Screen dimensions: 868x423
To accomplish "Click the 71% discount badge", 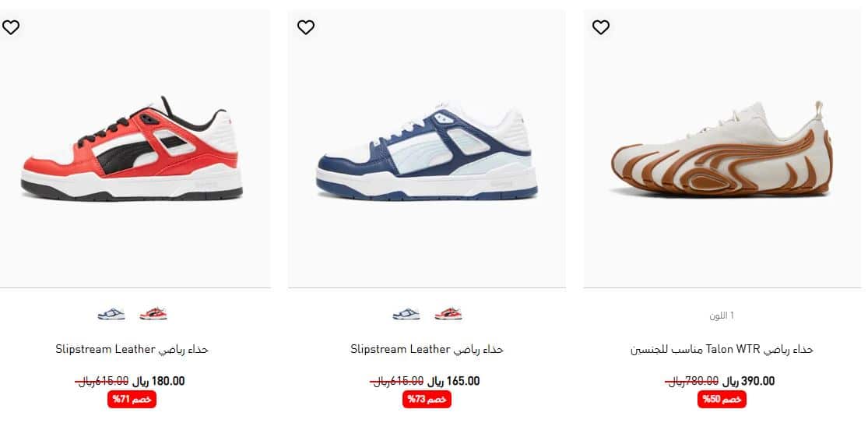I will point(132,399).
